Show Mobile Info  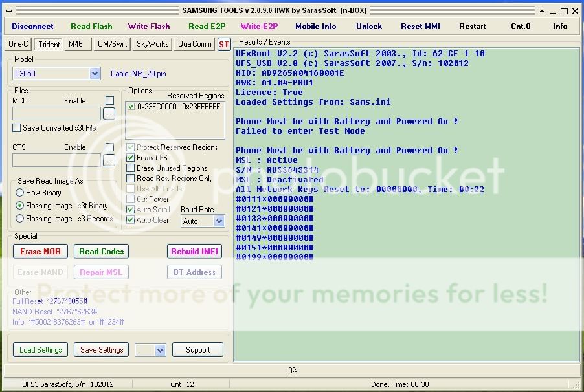[x=315, y=27]
